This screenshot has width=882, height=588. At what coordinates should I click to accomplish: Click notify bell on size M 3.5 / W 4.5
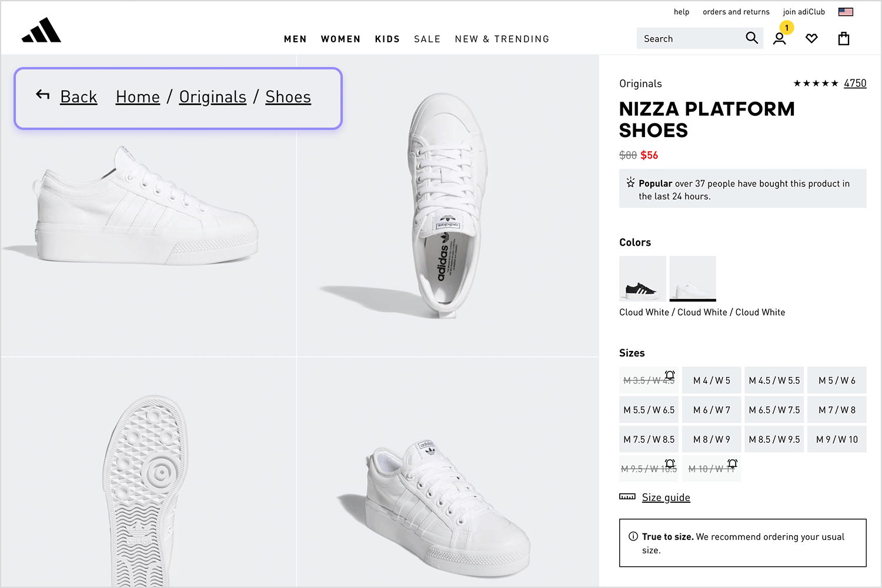tap(670, 375)
